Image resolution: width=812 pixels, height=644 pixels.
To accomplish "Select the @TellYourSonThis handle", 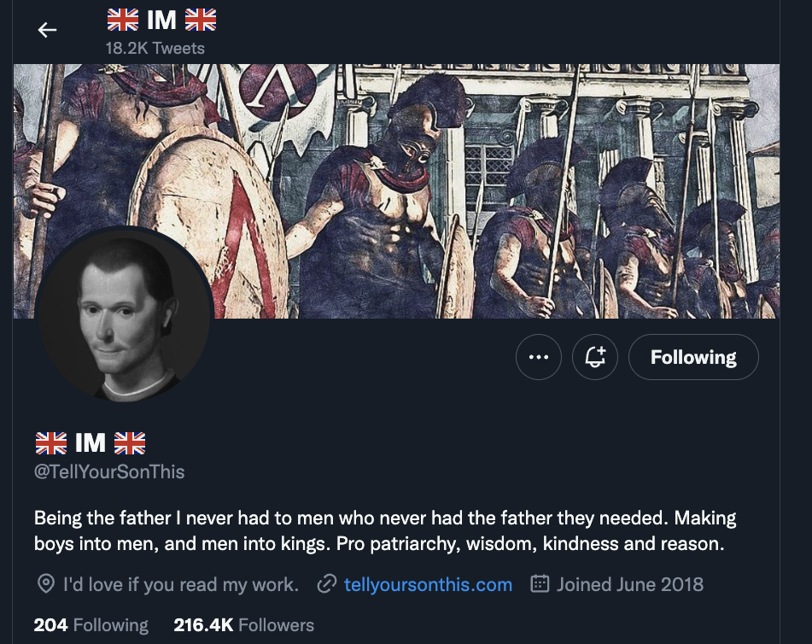I will click(109, 471).
